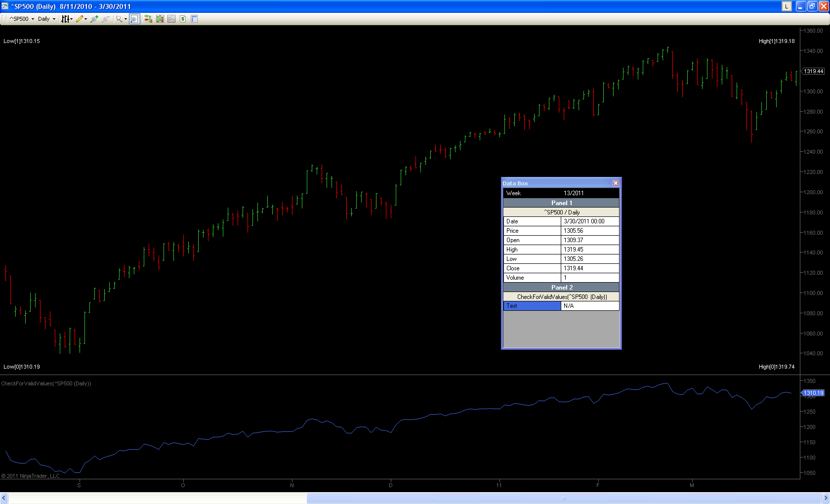Minimize the ^SP500 chart window

coord(800,6)
